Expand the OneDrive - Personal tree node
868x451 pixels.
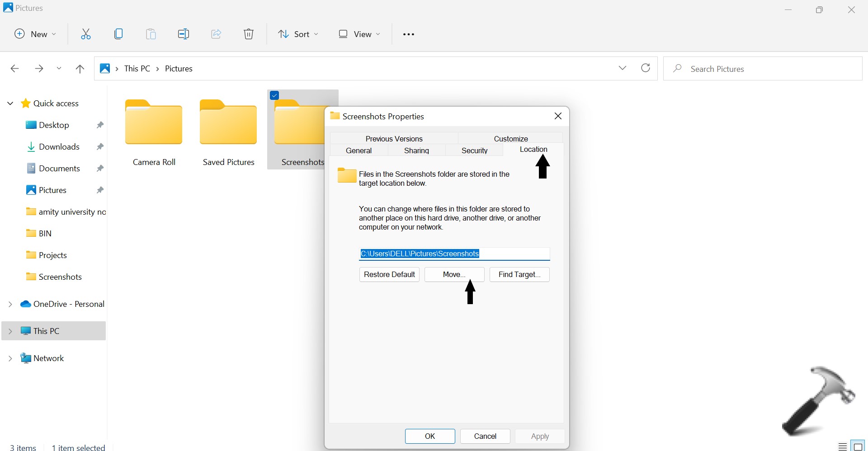[x=10, y=305]
